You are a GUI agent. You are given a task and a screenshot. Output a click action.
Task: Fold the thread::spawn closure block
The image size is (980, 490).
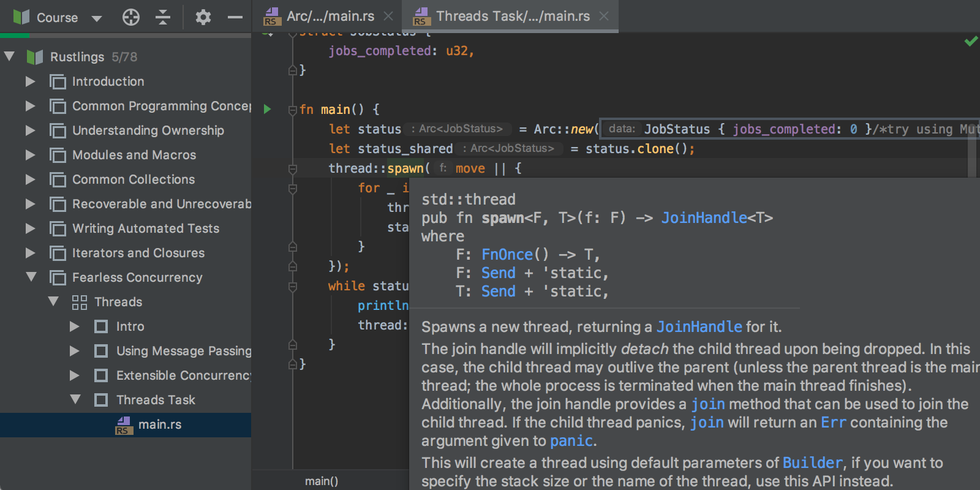(x=293, y=168)
